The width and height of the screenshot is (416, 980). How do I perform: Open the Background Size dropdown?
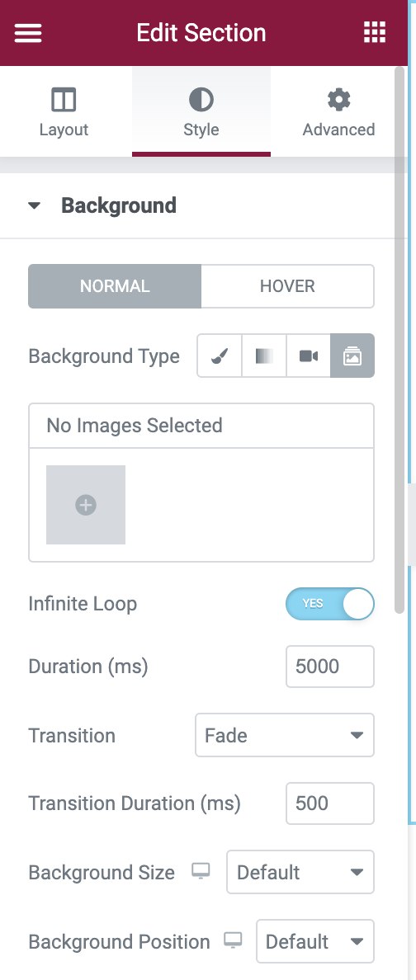tap(300, 872)
